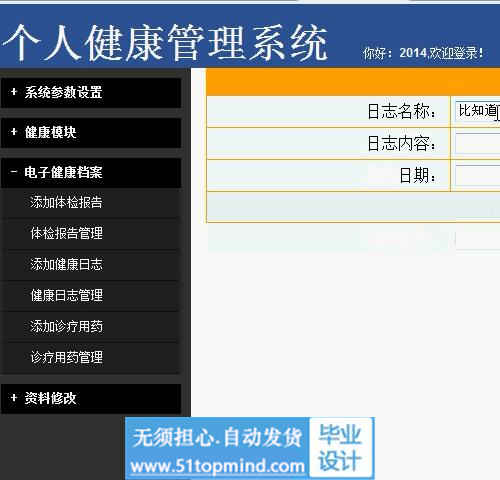
Task: Go to 添加健康日志
Action: pyautogui.click(x=66, y=264)
